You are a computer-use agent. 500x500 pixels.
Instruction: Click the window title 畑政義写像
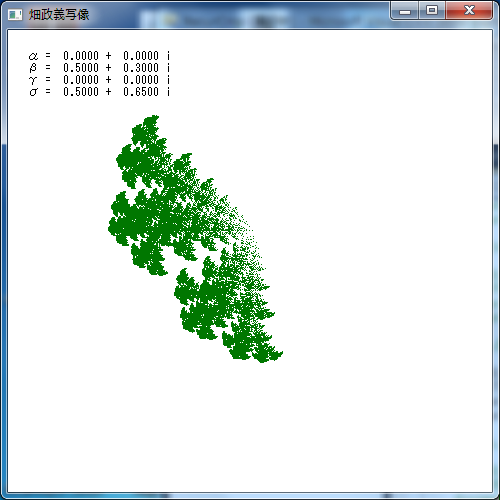[59, 15]
